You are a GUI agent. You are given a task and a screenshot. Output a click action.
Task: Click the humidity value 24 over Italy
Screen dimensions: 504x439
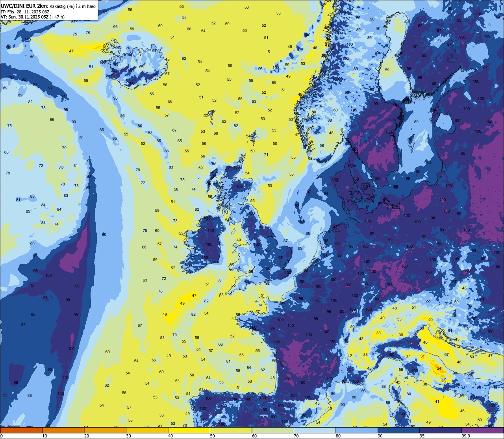click(439, 369)
